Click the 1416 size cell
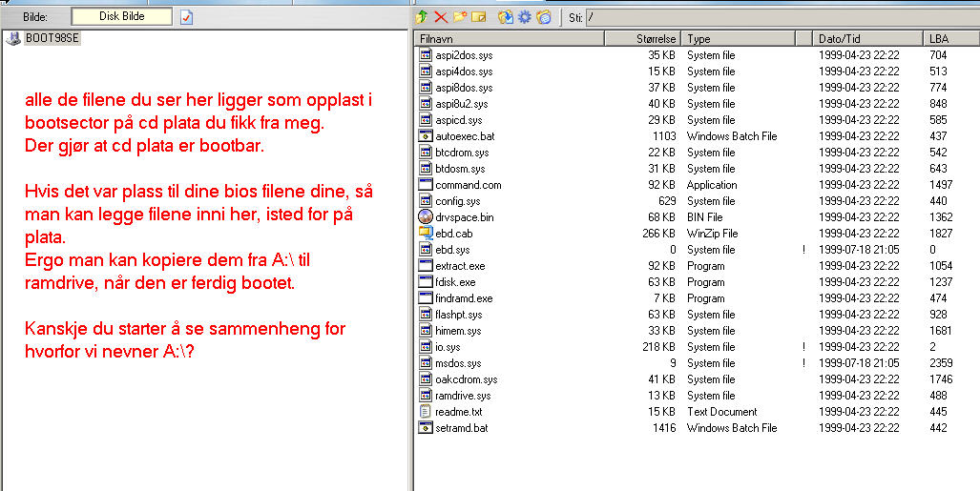 664,428
